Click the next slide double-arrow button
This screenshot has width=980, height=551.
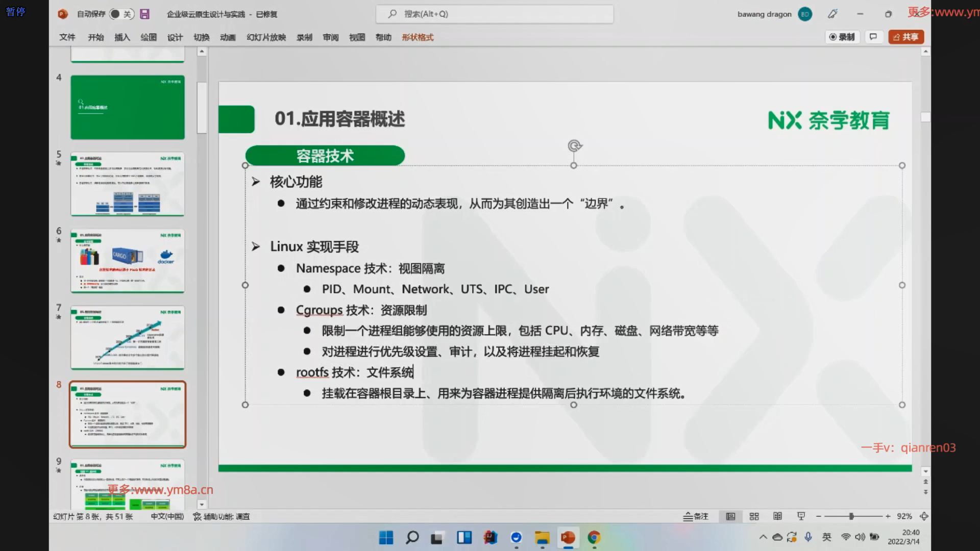925,492
